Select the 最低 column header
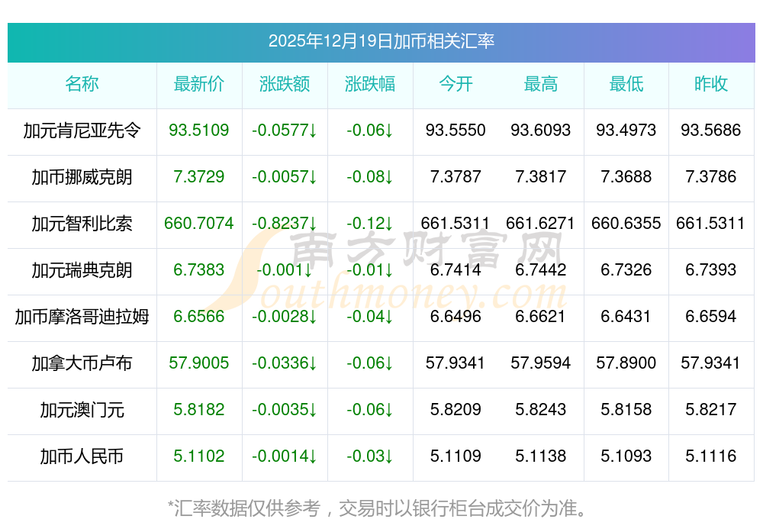This screenshot has width=763, height=532. click(x=626, y=84)
